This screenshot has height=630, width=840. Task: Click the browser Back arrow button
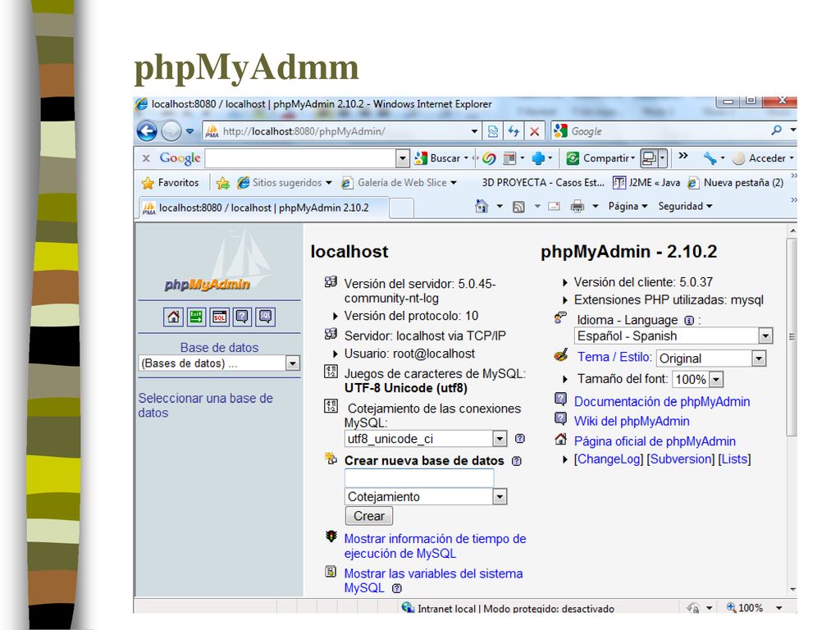point(147,131)
